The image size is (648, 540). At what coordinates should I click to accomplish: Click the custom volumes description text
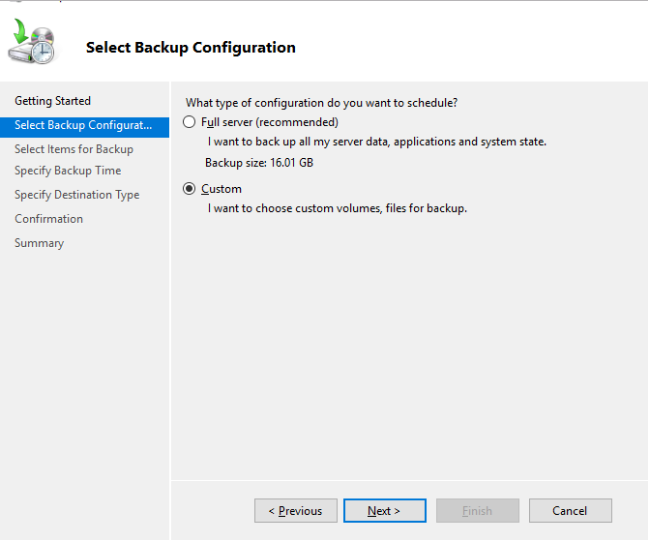[x=337, y=208]
